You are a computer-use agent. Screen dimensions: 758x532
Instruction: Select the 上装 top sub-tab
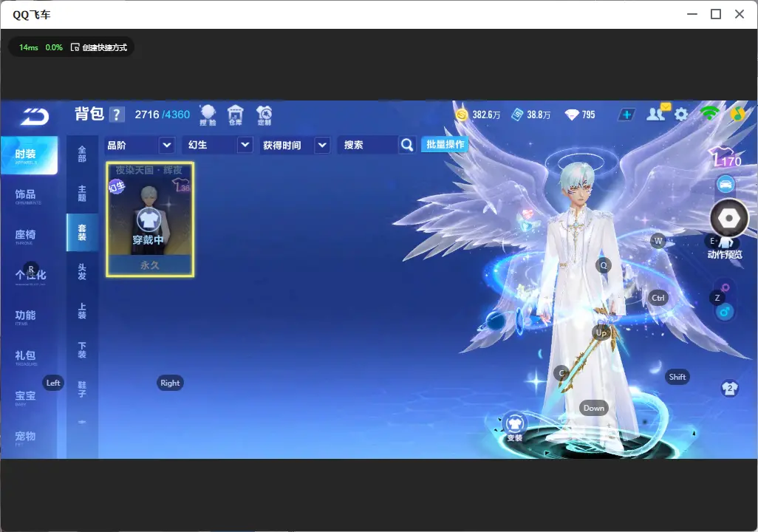click(x=82, y=311)
